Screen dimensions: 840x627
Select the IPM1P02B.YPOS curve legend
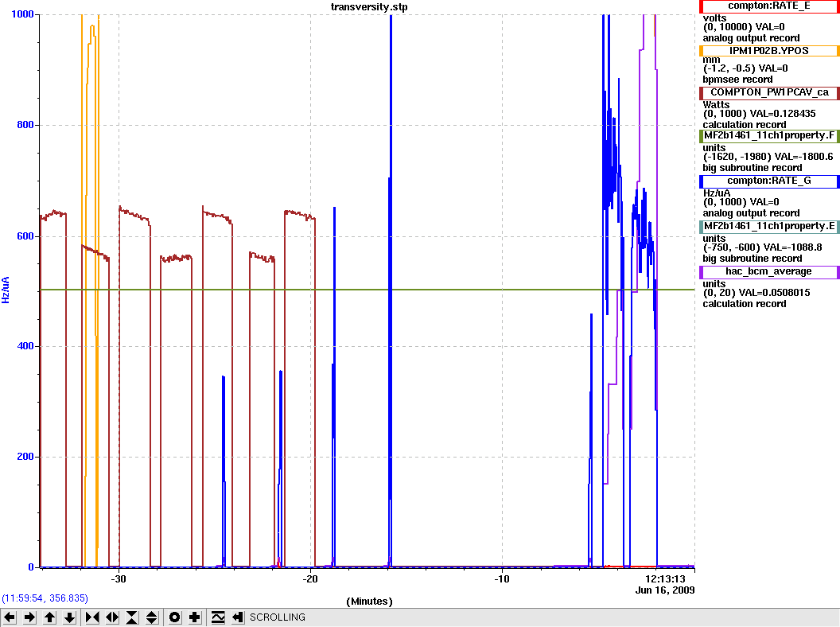pos(768,51)
